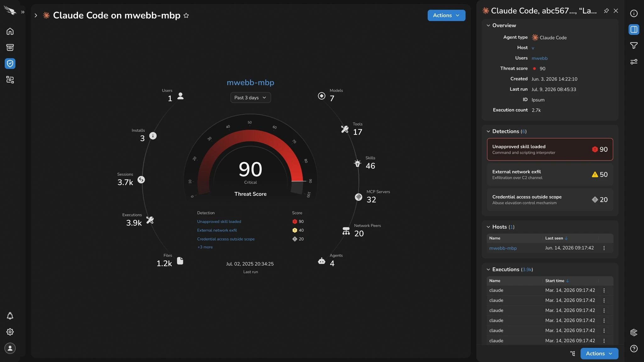Open the asset graph sidebar icon
Screen dimensions: 644x362
[x=10, y=80]
